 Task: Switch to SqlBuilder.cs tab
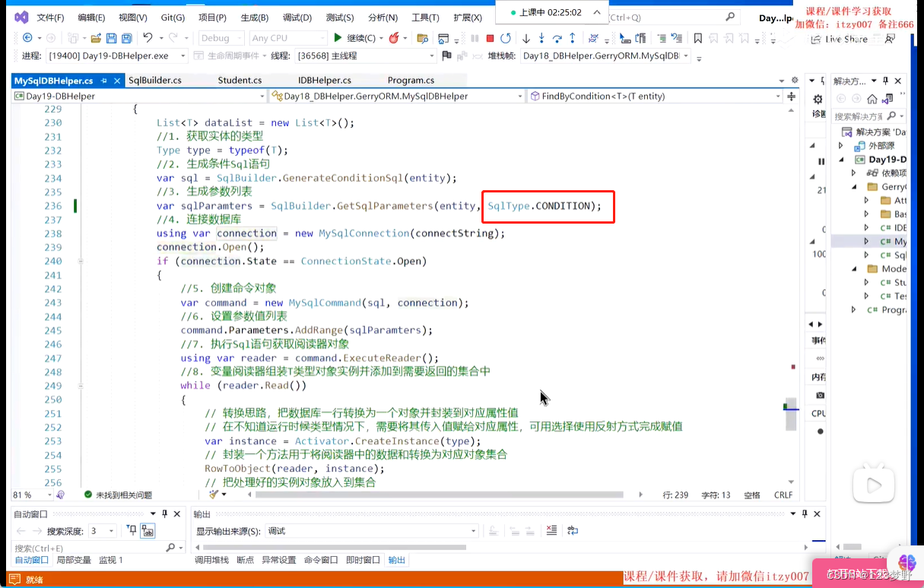pyautogui.click(x=155, y=80)
